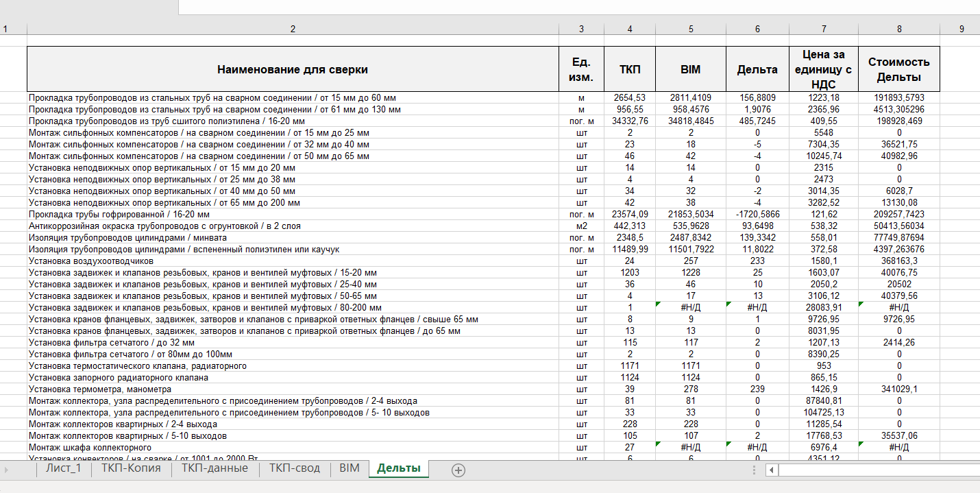This screenshot has height=493, width=980.
Task: Select column 5 header
Action: pyautogui.click(x=691, y=29)
